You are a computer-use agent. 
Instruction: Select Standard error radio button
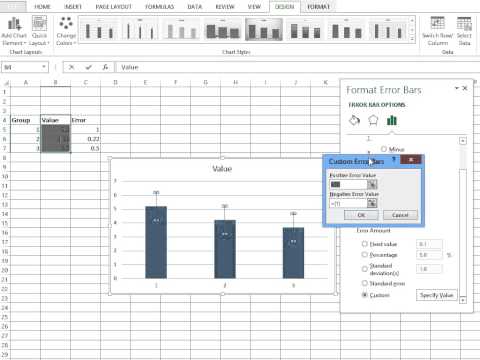tap(365, 283)
